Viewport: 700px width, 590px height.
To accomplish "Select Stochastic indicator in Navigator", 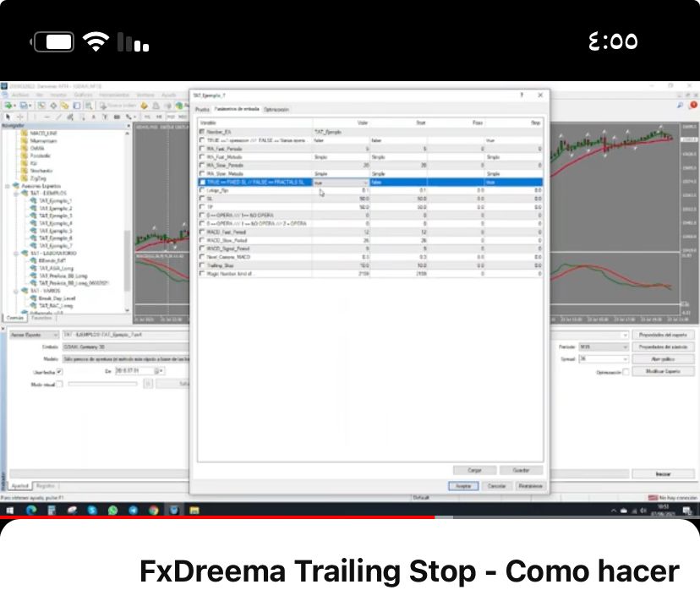I will point(41,171).
